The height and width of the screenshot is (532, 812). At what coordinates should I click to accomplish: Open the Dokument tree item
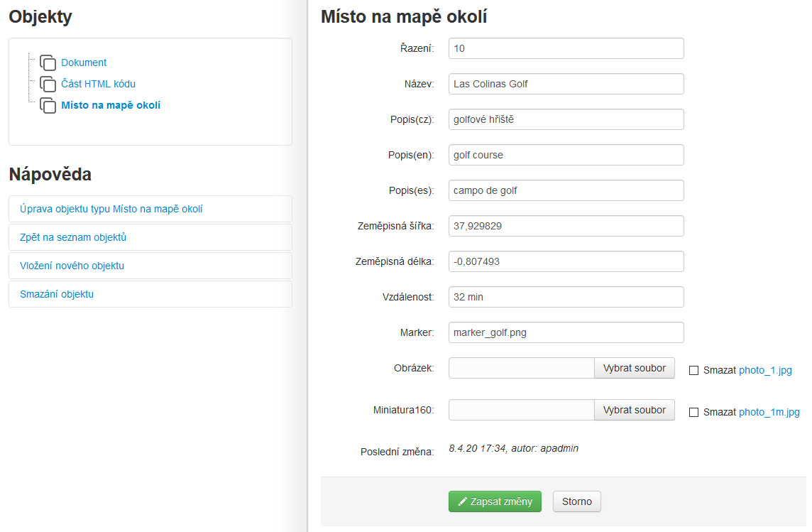pyautogui.click(x=84, y=63)
